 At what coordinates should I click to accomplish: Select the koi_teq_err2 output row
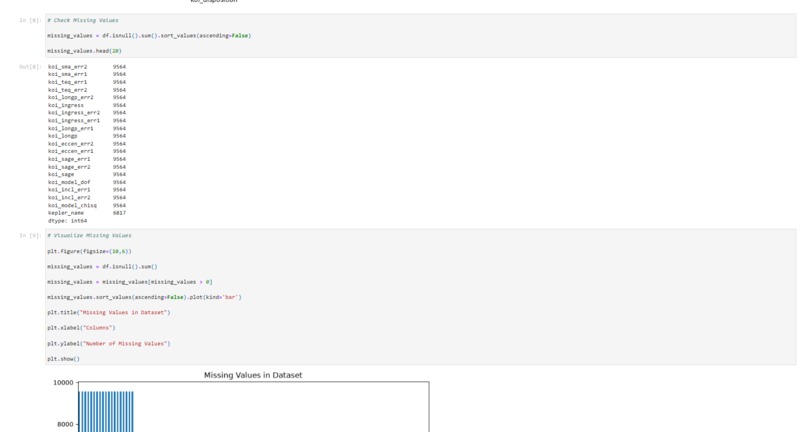[87, 89]
